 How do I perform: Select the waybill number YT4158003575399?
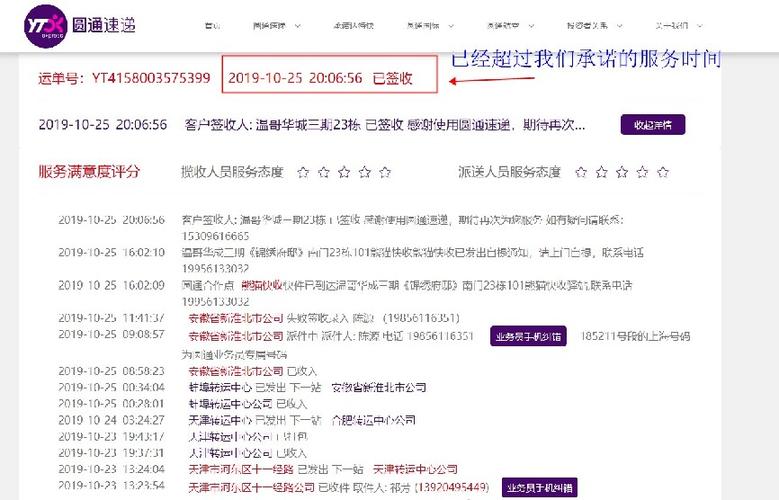151,78
